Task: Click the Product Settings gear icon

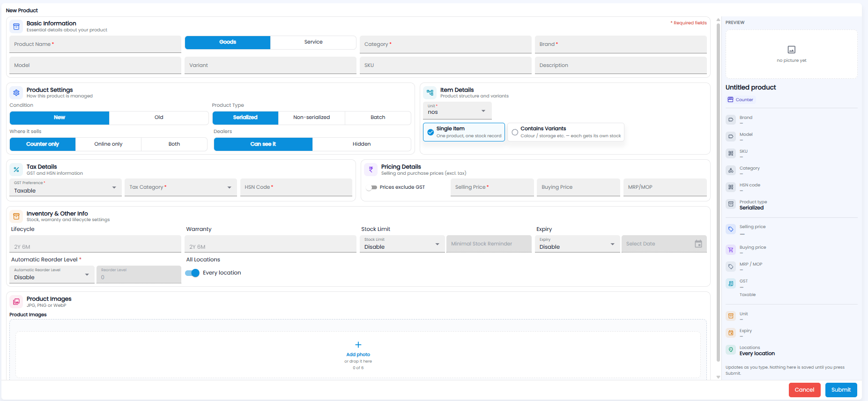Action: click(x=16, y=93)
